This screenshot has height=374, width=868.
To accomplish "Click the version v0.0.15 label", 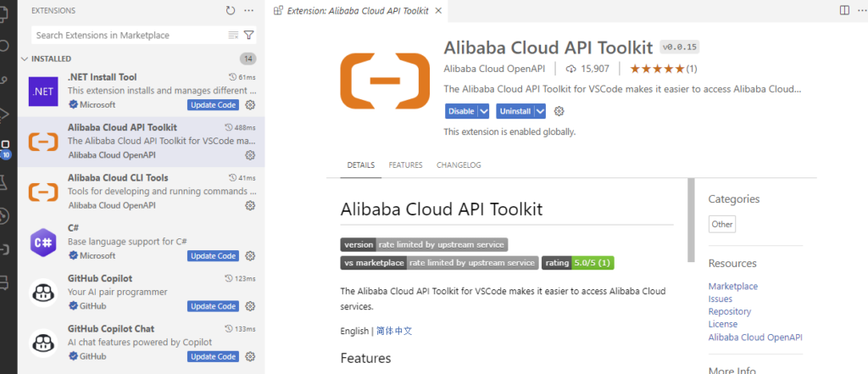I will tap(679, 47).
